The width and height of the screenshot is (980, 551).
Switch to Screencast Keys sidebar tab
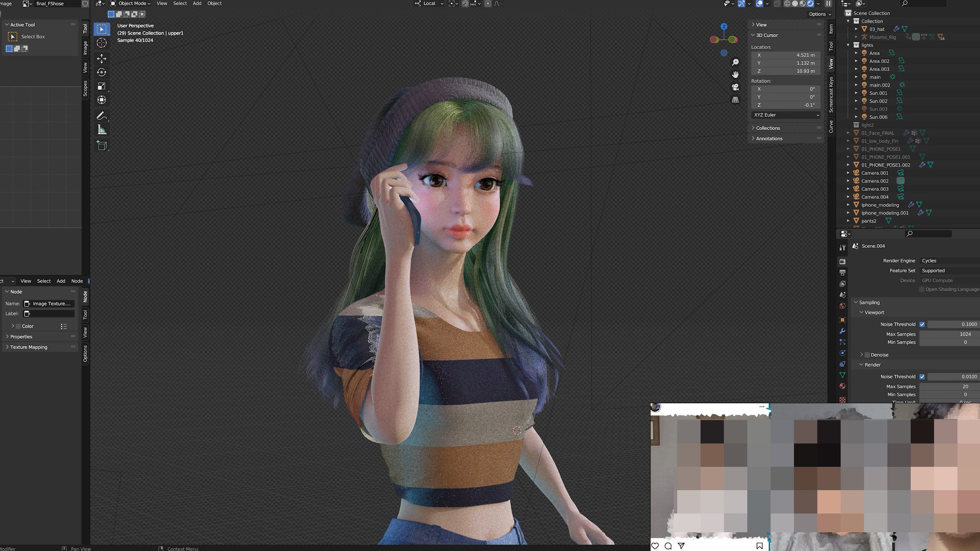[x=831, y=95]
